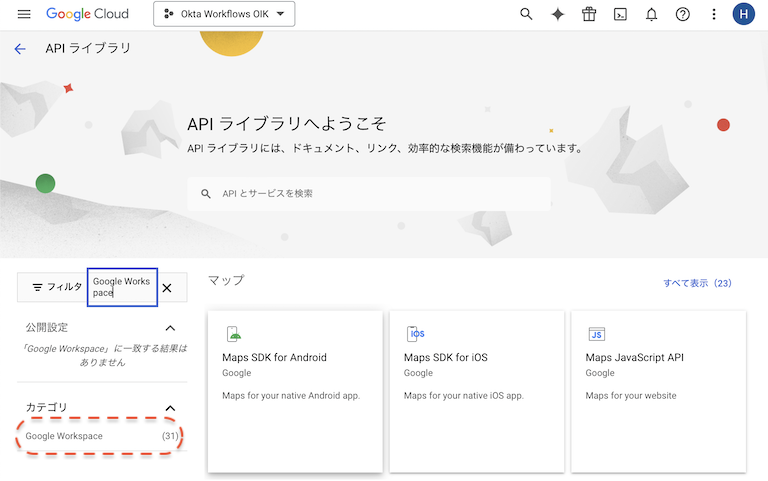Image resolution: width=768 pixels, height=481 pixels.
Task: Open the help question mark menu
Action: (682, 14)
